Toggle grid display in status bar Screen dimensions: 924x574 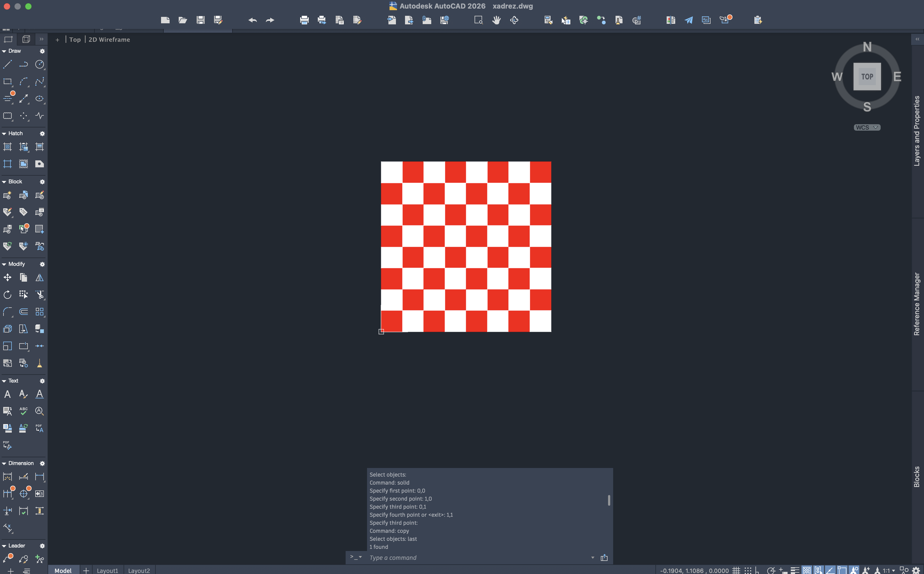[736, 570]
